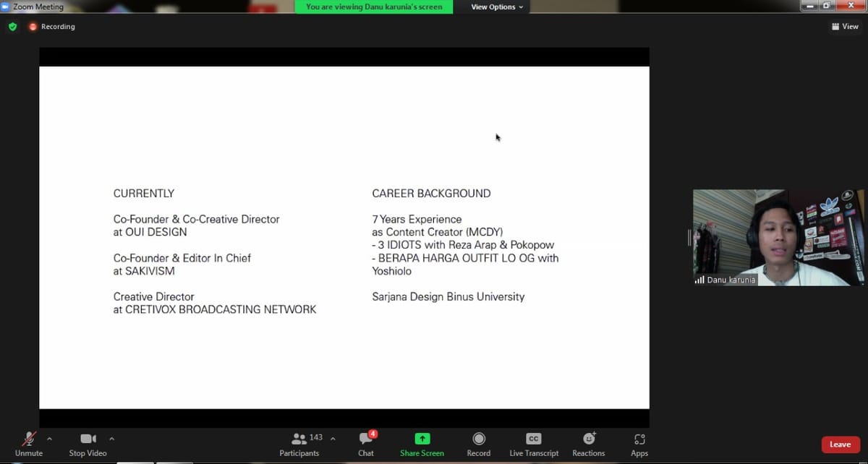Open the Reactions emoji picker

(588, 443)
